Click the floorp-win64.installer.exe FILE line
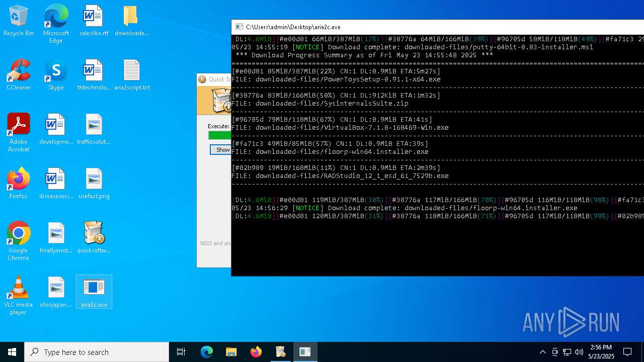This screenshot has width=644, height=362. [330, 152]
